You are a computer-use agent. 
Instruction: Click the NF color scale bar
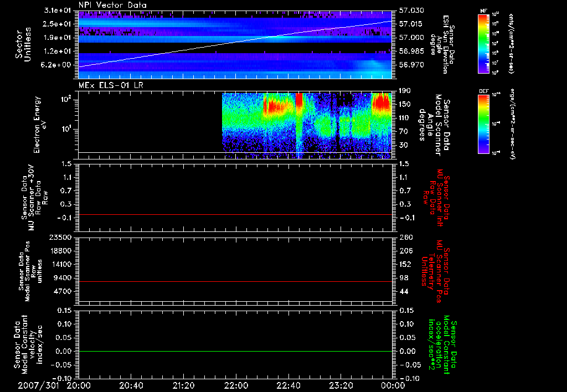[484, 44]
